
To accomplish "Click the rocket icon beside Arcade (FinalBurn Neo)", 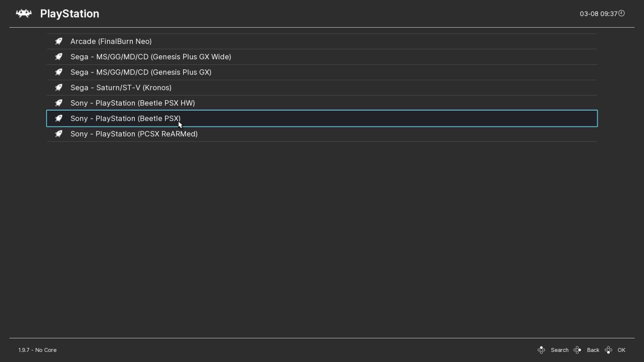I will (59, 41).
